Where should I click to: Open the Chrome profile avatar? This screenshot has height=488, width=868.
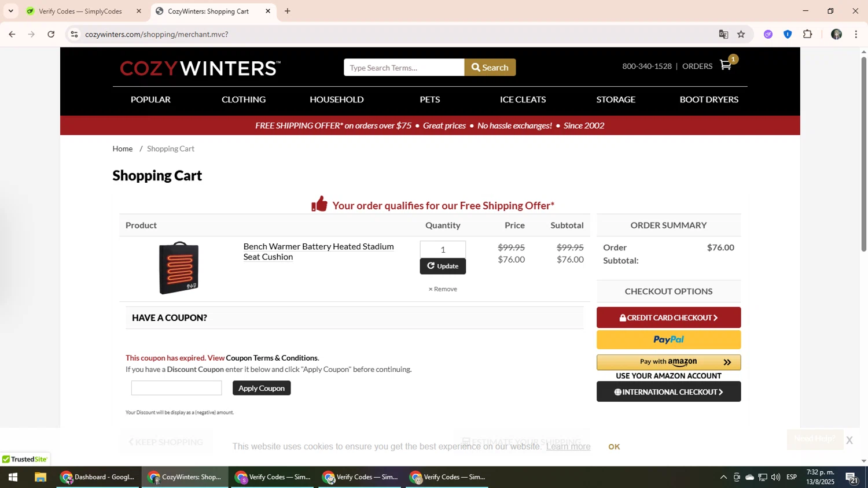coord(836,34)
